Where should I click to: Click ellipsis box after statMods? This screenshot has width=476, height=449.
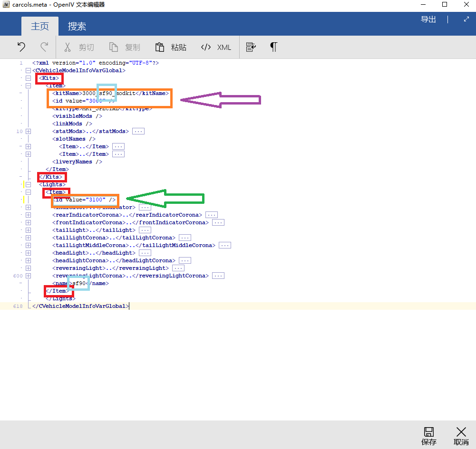[x=138, y=131]
